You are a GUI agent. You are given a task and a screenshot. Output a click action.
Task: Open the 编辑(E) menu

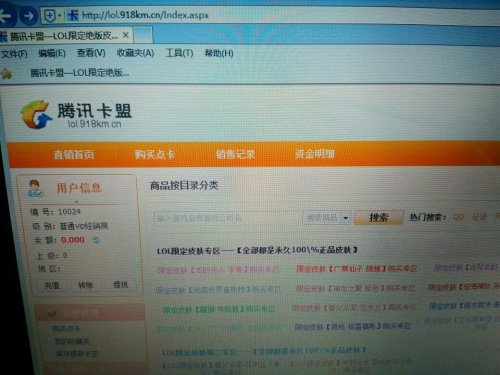click(52, 53)
